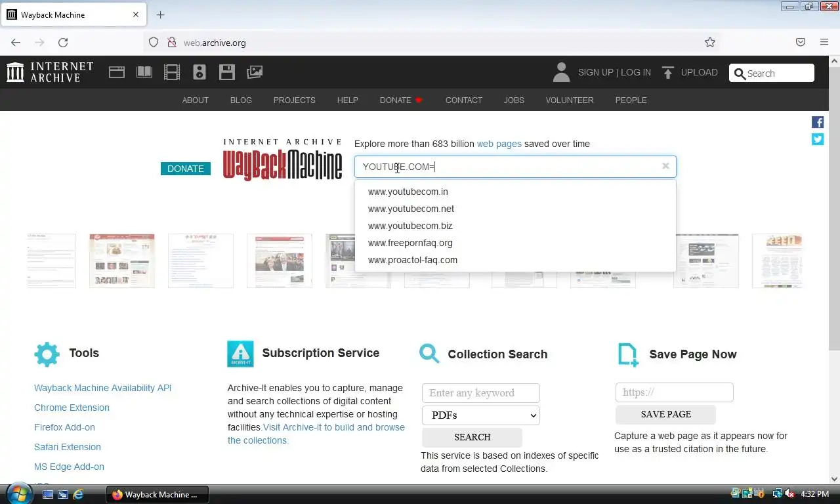Open the VOLUNTEER menu item
This screenshot has width=840, height=504.
[x=570, y=100]
